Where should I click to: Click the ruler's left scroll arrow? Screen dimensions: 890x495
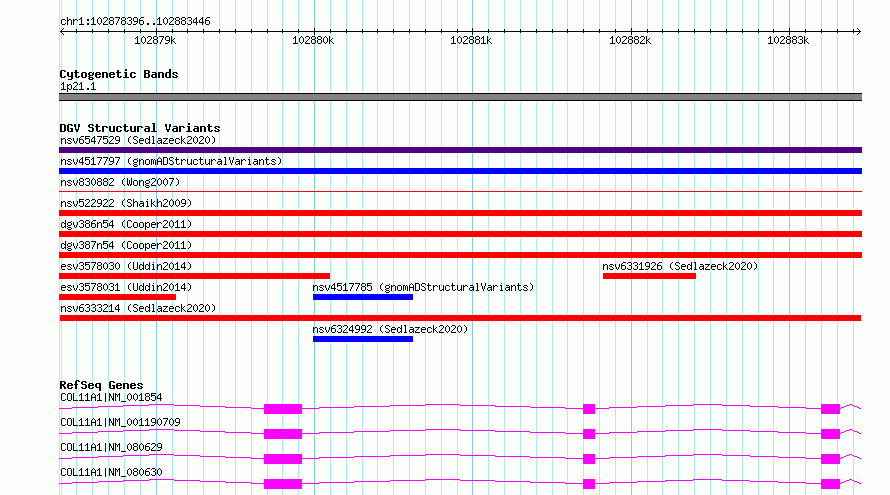(x=62, y=32)
